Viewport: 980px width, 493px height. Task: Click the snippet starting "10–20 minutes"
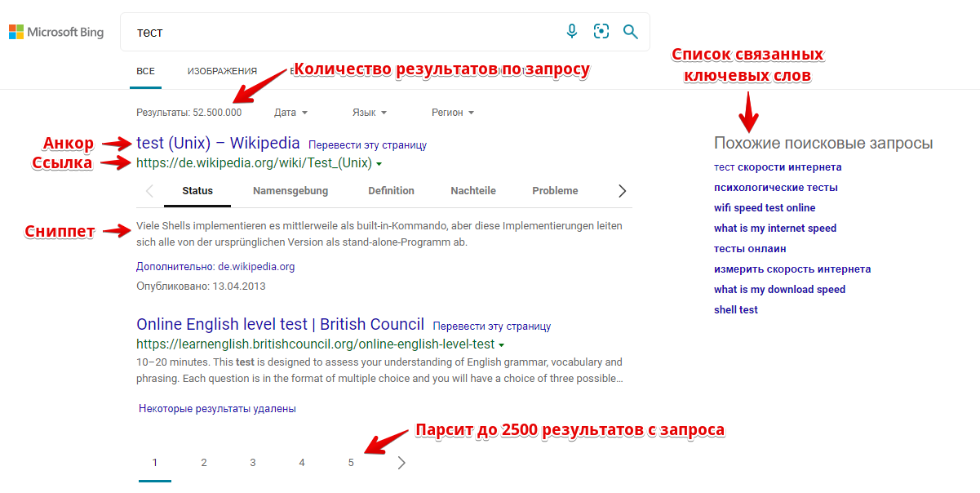(379, 371)
